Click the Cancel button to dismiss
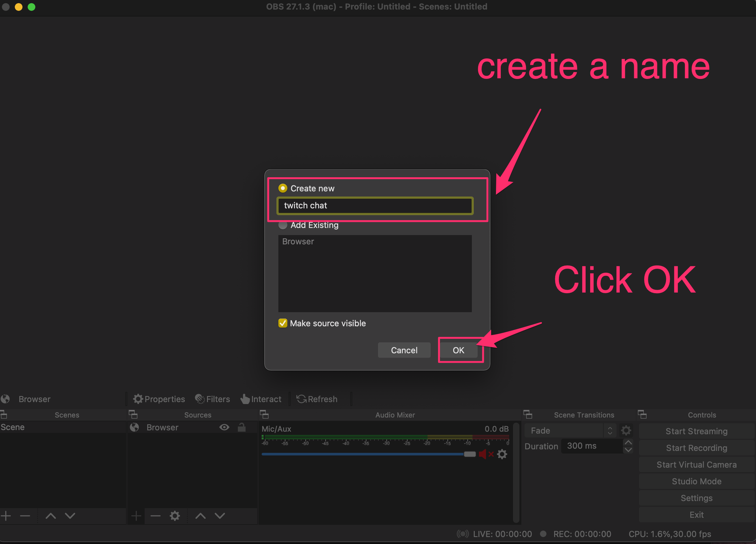This screenshot has height=544, width=756. pyautogui.click(x=404, y=350)
